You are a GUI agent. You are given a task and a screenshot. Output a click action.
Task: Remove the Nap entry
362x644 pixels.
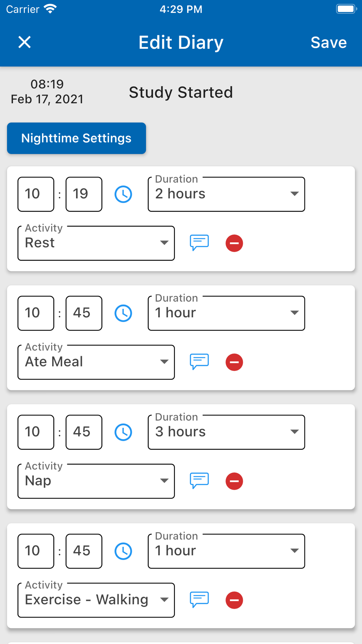point(234,481)
